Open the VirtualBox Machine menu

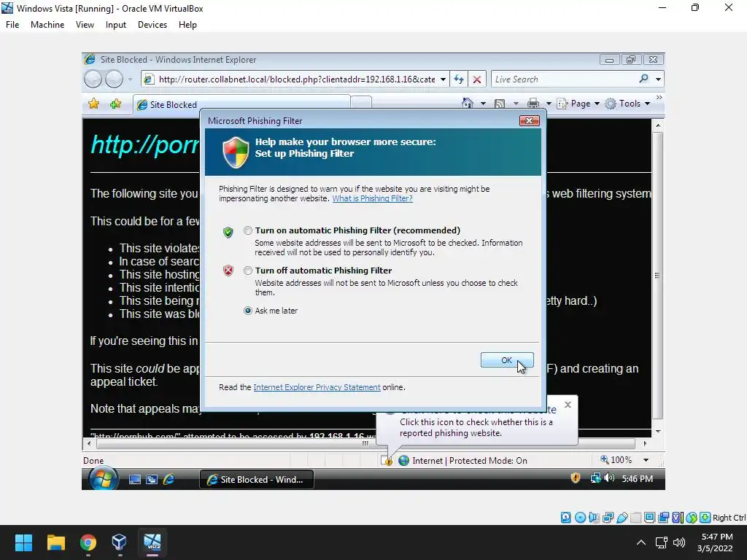(x=47, y=25)
